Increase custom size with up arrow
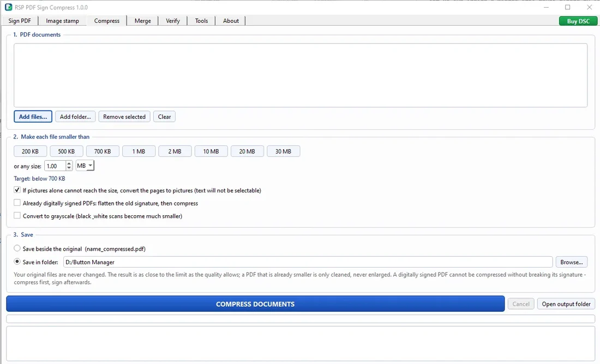Viewport: 600px width, 364px height. (69, 163)
